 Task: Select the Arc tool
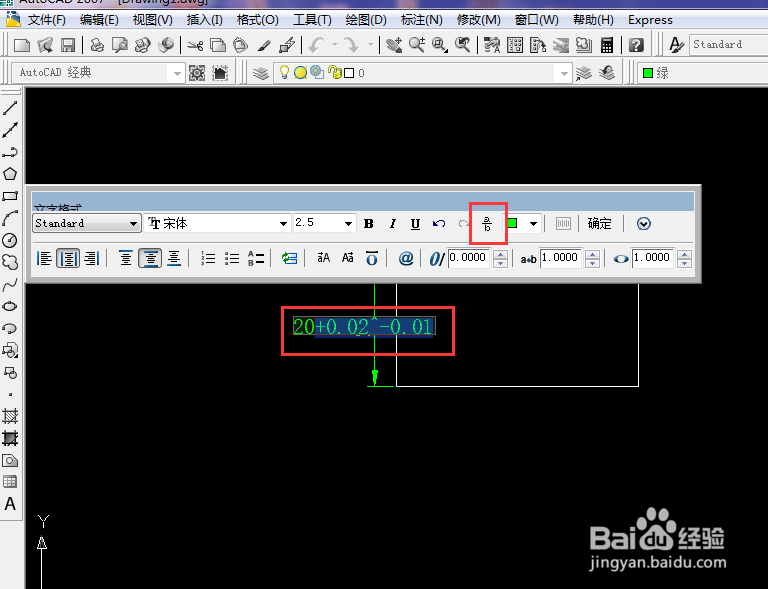pyautogui.click(x=10, y=218)
